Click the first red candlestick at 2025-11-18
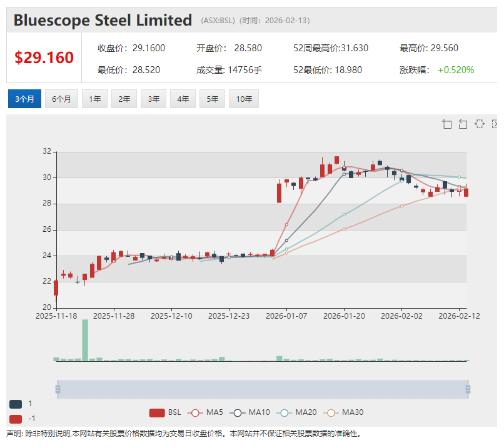Screen dimensions: 504x448 point(56,288)
